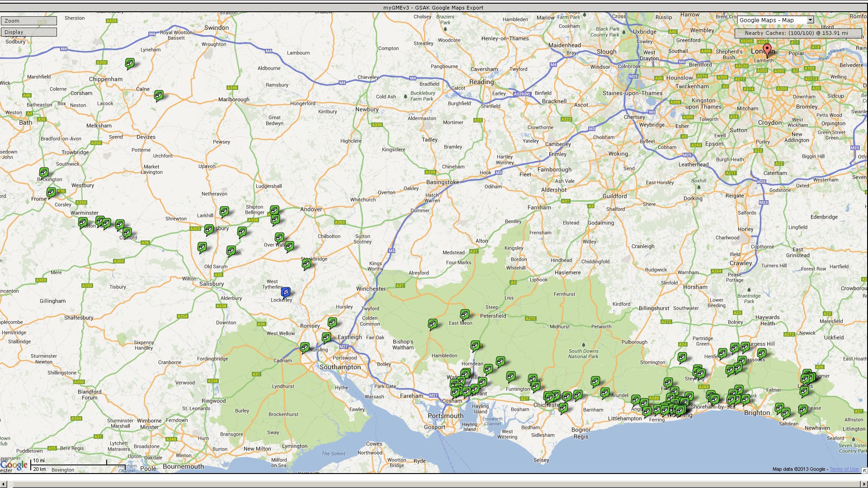Select the blue cache marker near Lockerley

pos(286,292)
